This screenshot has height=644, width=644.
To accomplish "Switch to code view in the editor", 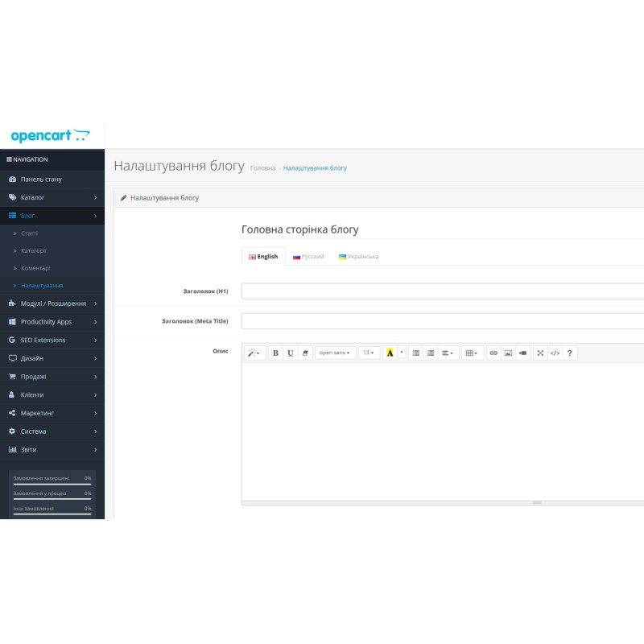I will click(x=555, y=353).
